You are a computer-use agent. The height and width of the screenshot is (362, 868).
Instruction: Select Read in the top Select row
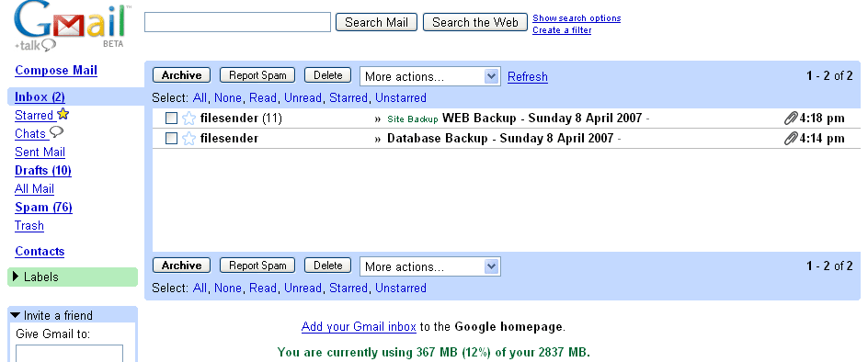click(263, 98)
